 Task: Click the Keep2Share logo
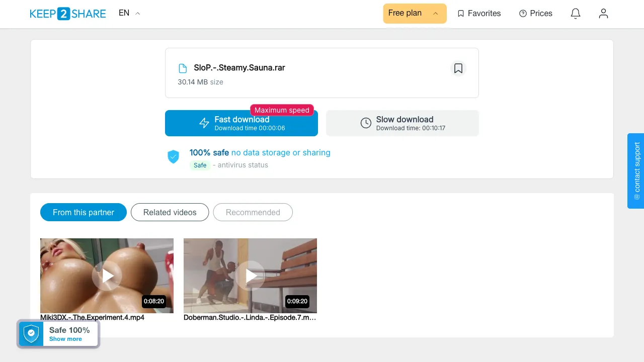pos(68,14)
